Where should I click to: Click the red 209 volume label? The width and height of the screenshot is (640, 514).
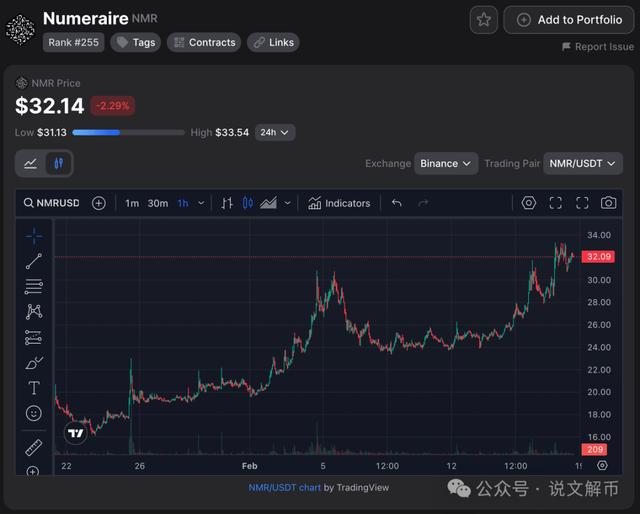coord(594,449)
